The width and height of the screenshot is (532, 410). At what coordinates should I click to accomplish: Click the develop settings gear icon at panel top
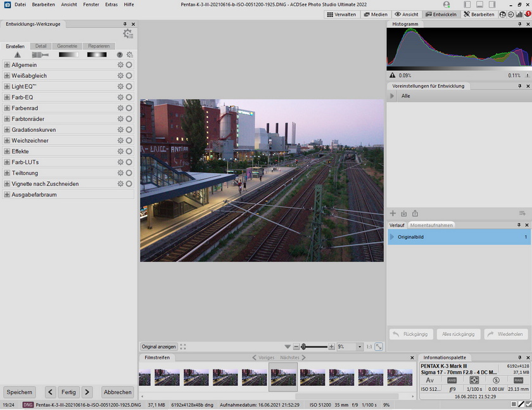[128, 34]
